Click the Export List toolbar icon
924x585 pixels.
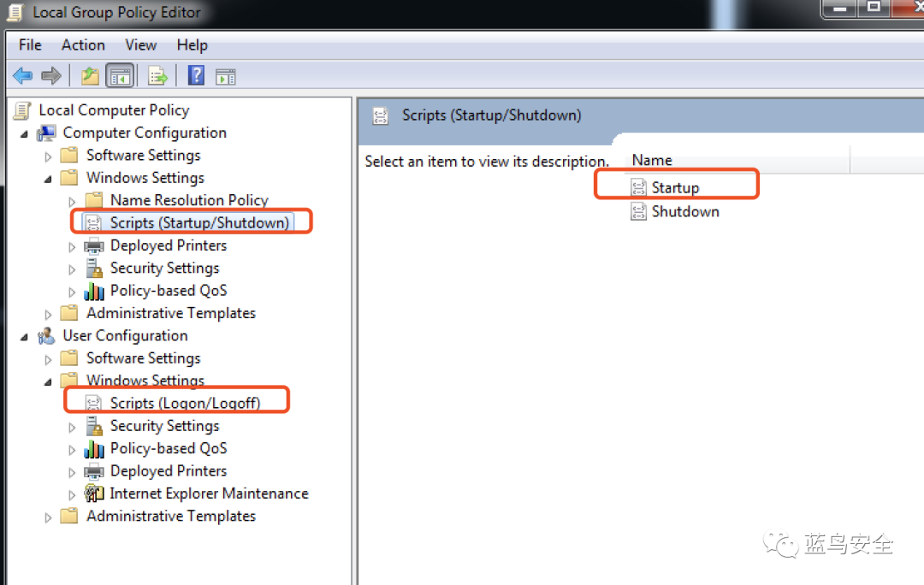click(x=157, y=76)
